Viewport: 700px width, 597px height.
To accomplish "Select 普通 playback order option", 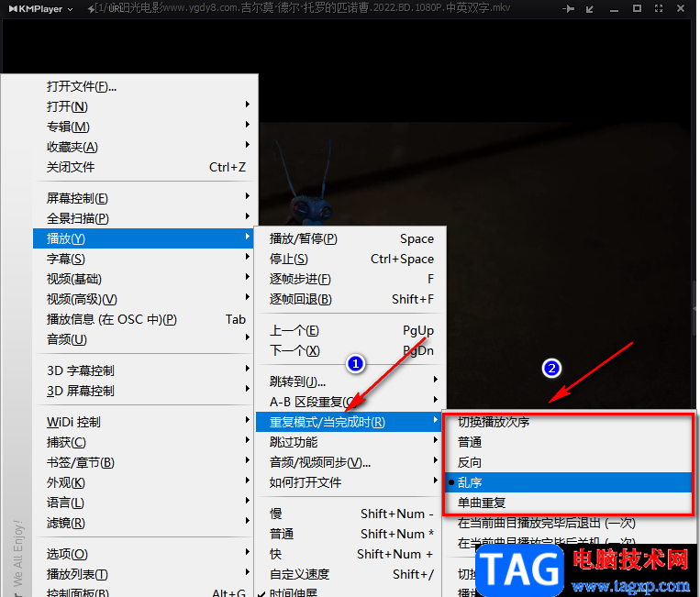I will [x=569, y=442].
